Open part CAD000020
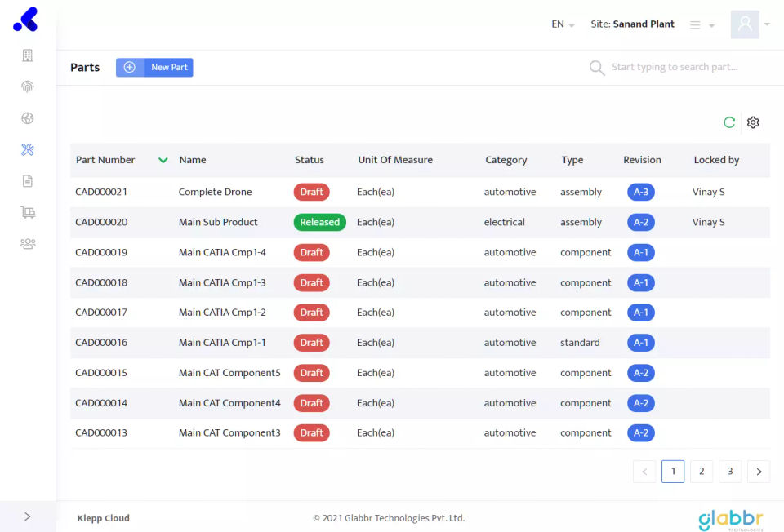Screen dimensions: 784x532 [101, 222]
